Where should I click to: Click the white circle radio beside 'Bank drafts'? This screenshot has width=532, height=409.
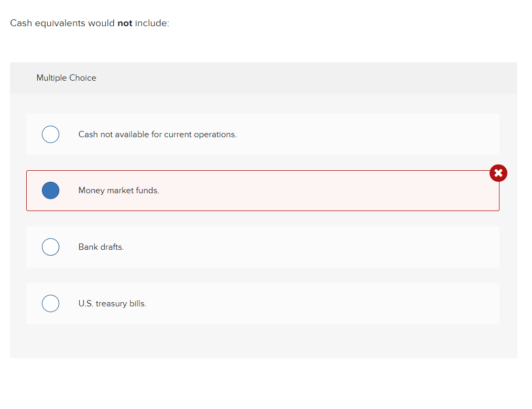(50, 247)
